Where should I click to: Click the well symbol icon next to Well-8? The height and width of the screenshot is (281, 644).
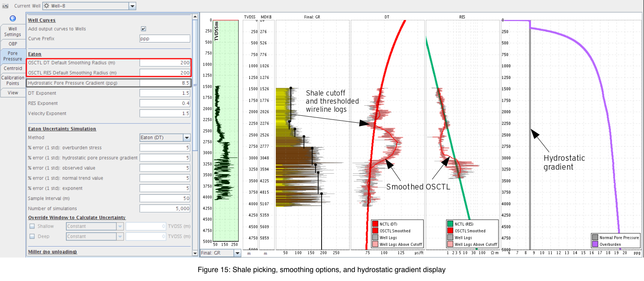pos(47,6)
